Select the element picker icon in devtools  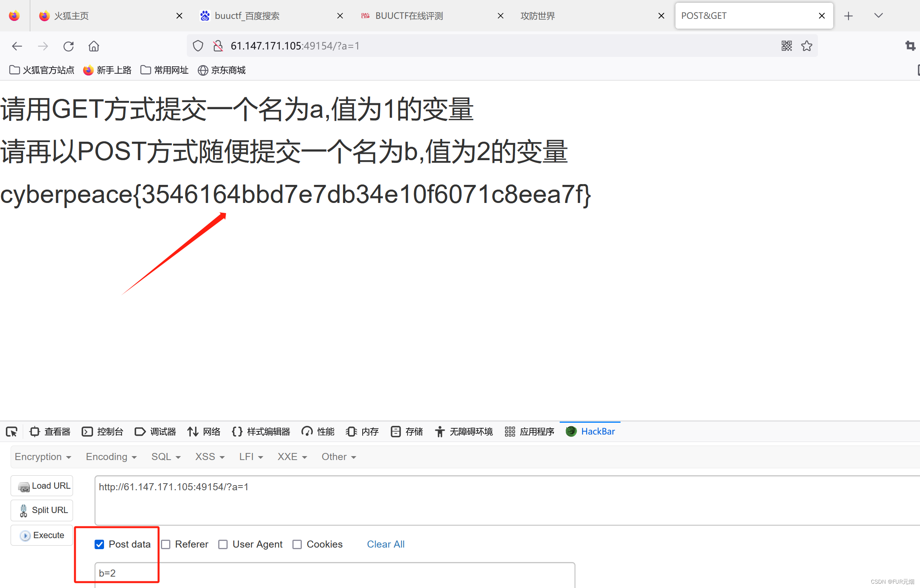point(11,431)
